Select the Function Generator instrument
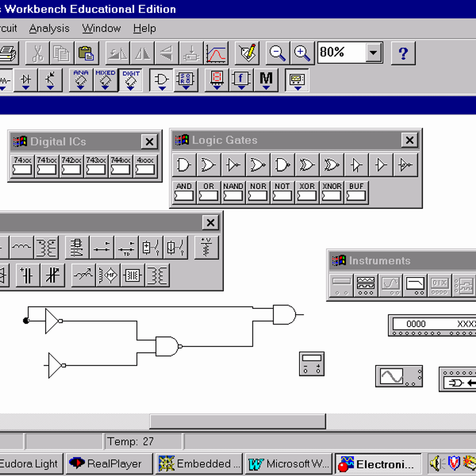Screen dimensions: 476x476 [366, 286]
